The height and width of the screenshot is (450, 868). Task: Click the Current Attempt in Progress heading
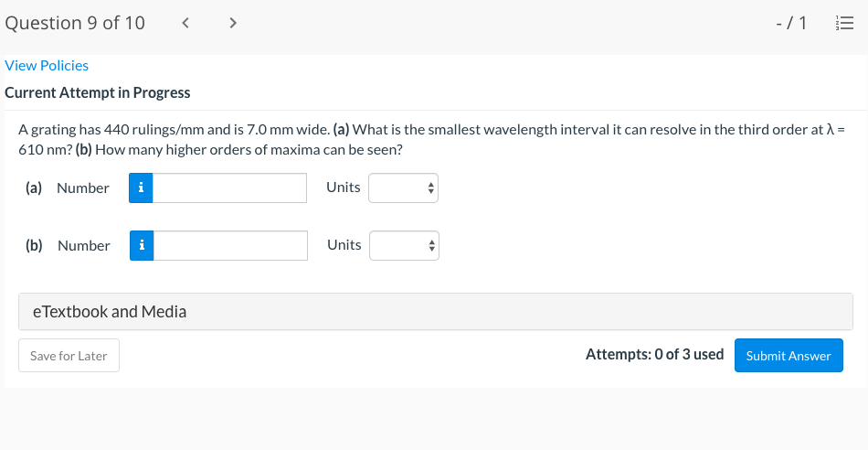tap(98, 92)
